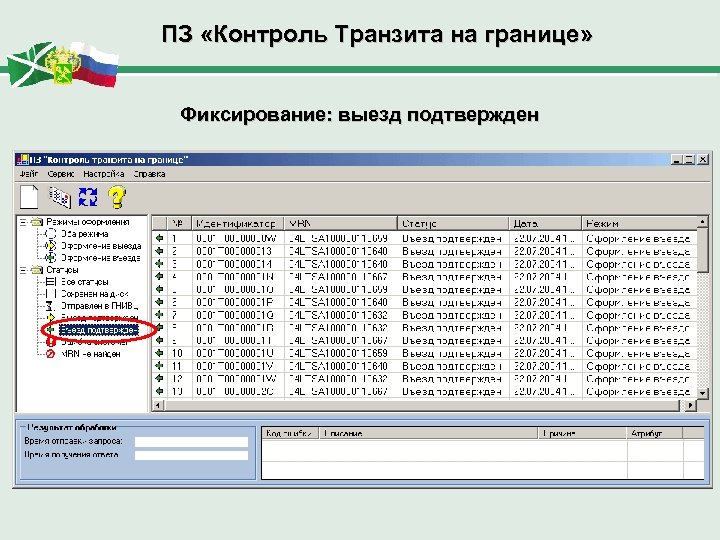Open the Файл menu

point(28,174)
